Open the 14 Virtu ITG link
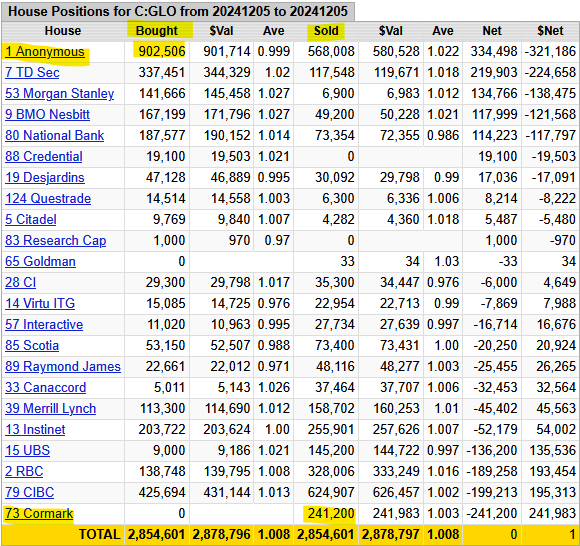The image size is (580, 546). [40, 304]
